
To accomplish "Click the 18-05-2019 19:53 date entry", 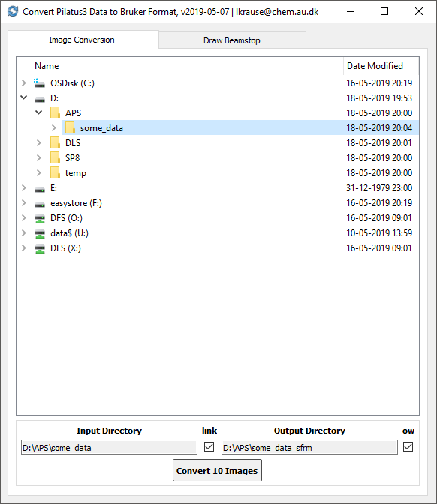I will [379, 98].
